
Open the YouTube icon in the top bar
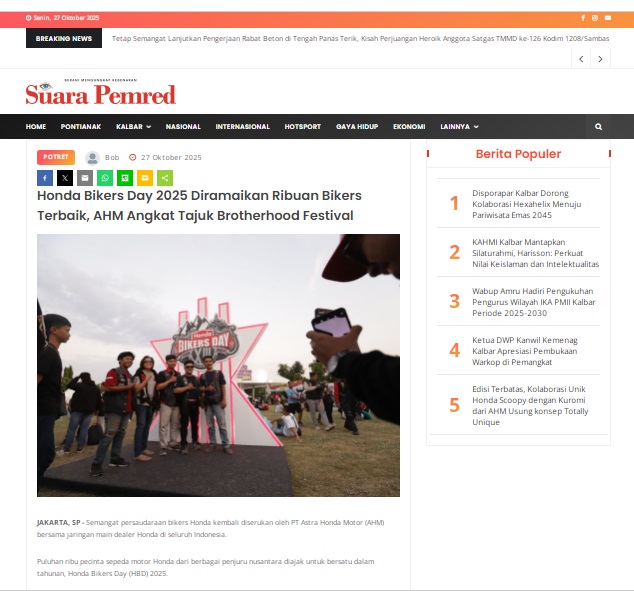[x=607, y=18]
